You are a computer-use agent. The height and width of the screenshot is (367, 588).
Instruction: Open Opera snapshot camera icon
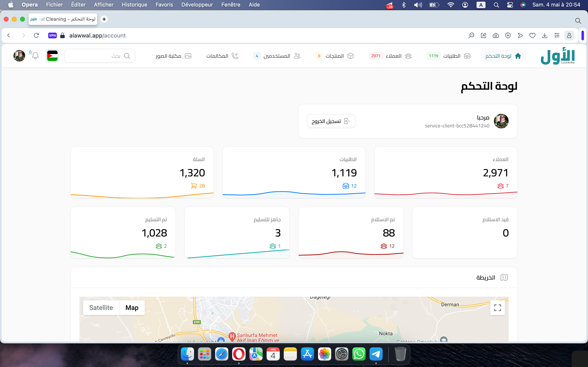point(496,35)
